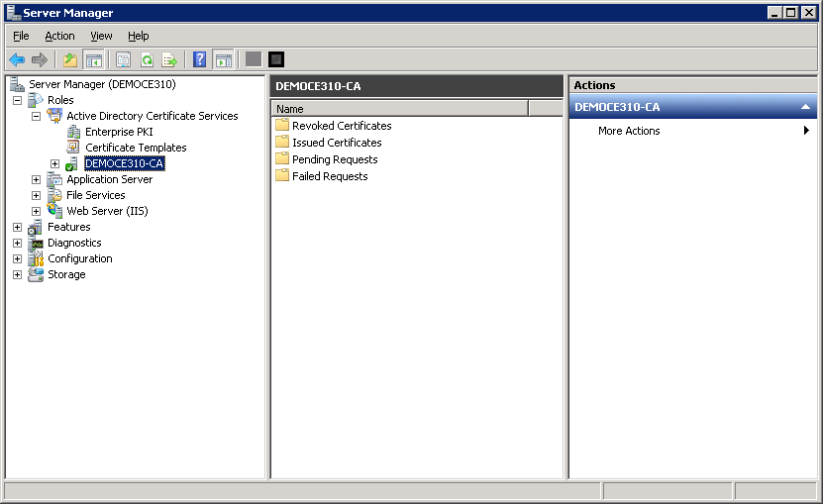Image resolution: width=823 pixels, height=504 pixels.
Task: Sort by the Name column header
Action: [400, 109]
